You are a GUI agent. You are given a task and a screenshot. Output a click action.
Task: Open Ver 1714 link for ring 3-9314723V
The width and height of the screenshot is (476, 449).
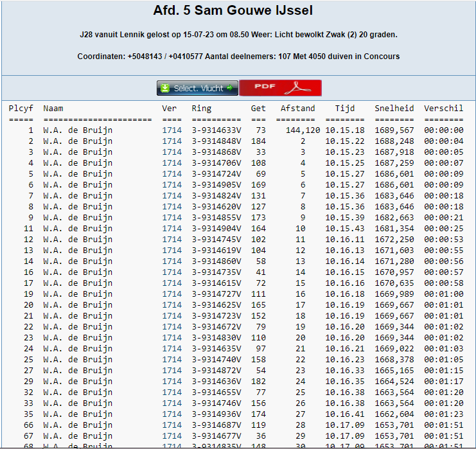172,316
